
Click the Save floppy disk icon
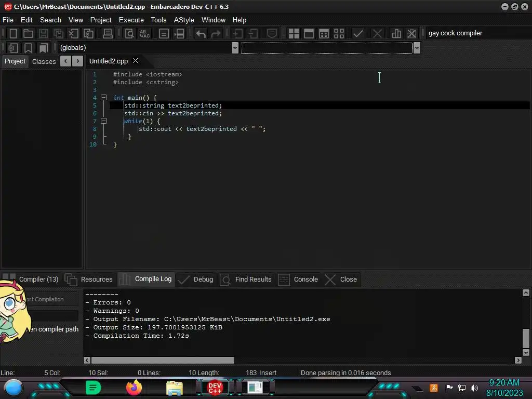(43, 33)
